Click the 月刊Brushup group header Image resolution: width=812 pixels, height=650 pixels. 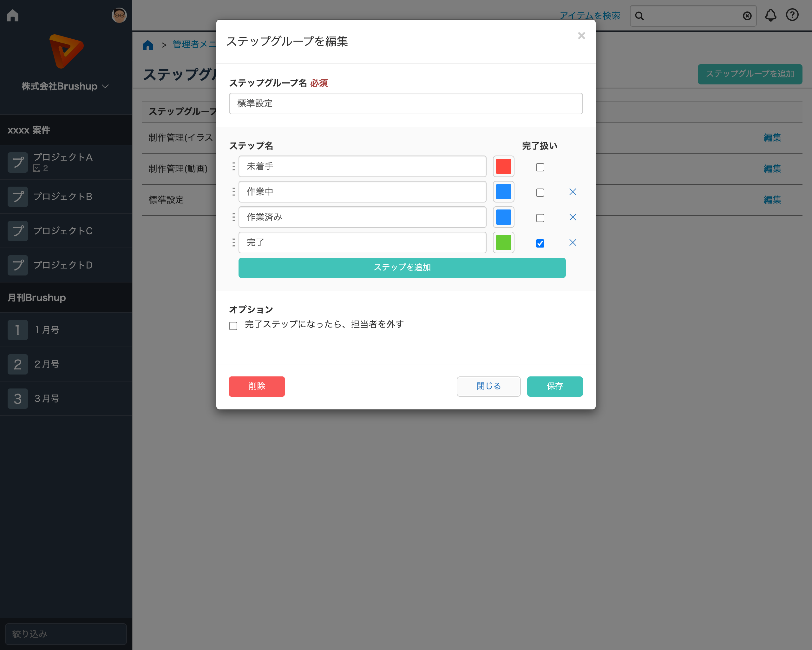click(66, 298)
